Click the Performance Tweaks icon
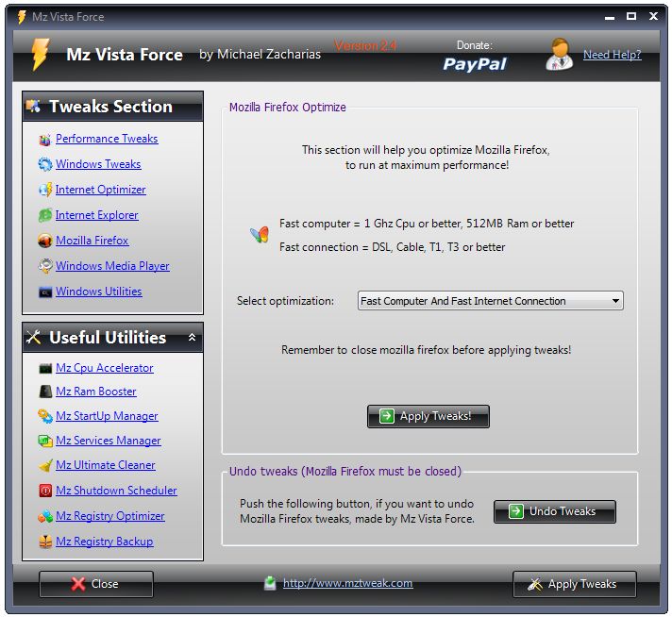The width and height of the screenshot is (672, 617). click(45, 140)
